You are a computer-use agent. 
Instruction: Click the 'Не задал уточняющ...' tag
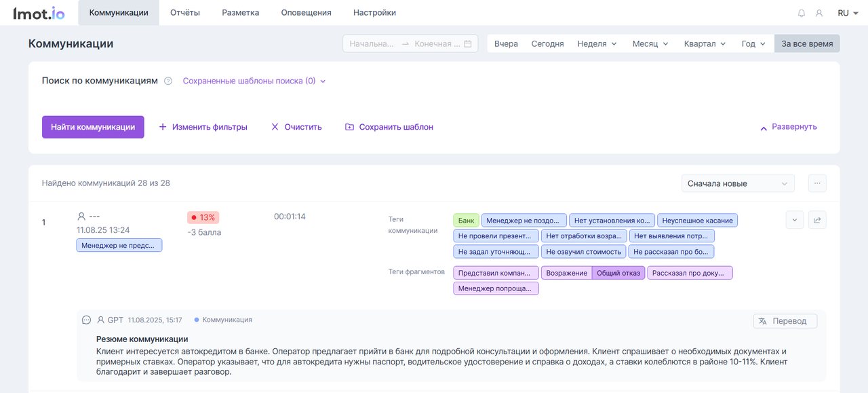496,252
